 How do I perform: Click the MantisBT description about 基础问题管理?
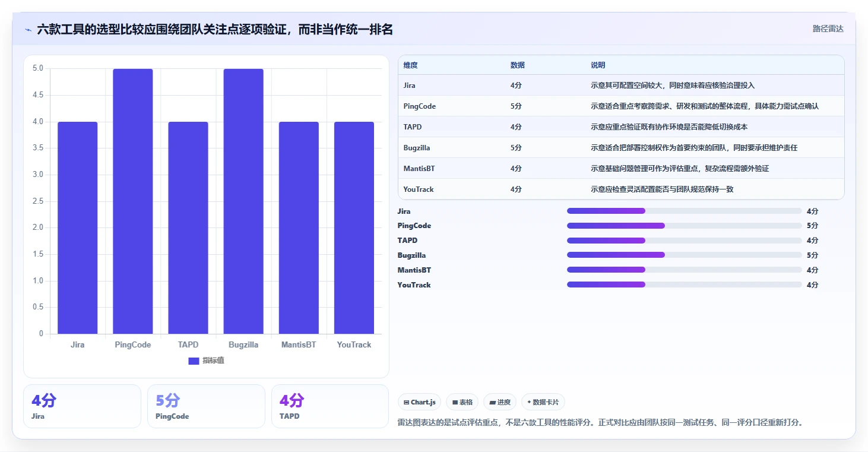click(680, 169)
